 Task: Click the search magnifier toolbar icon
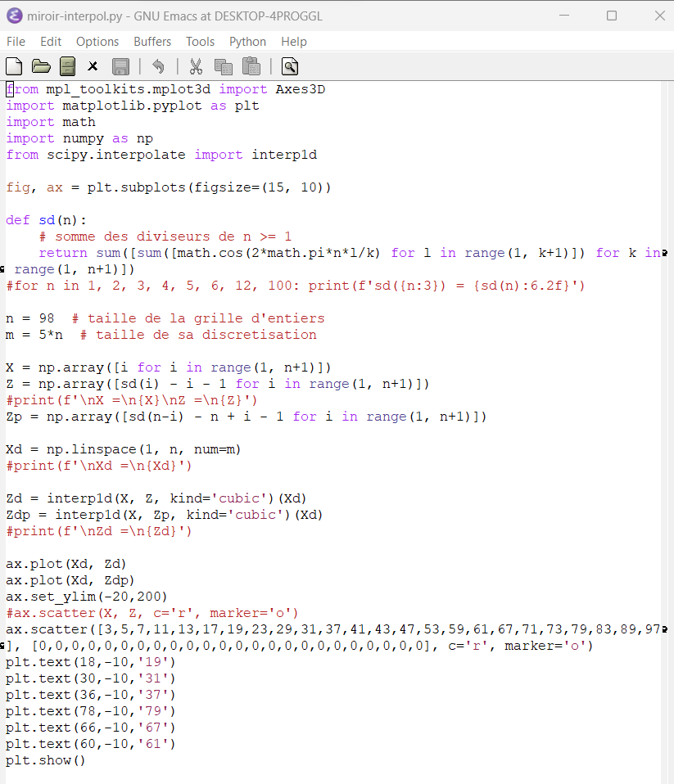pos(289,66)
